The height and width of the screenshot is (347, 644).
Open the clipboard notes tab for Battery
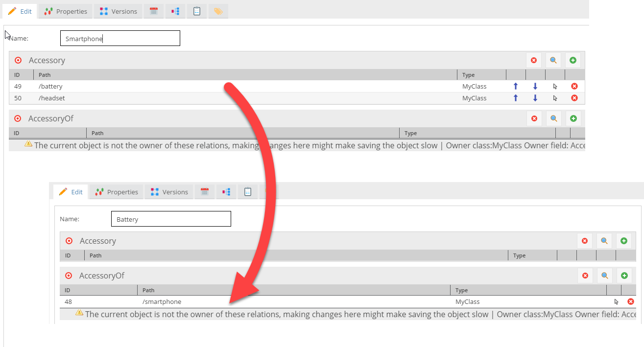click(248, 192)
